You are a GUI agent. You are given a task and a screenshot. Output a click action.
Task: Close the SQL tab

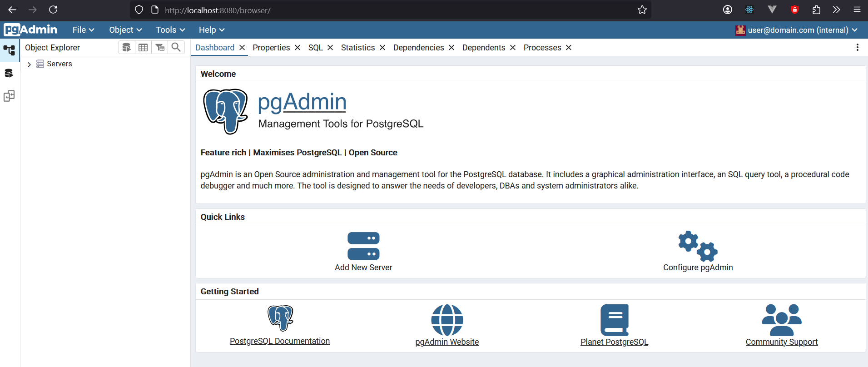(330, 48)
